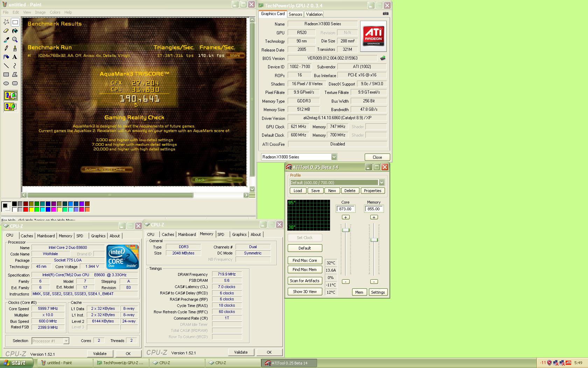The image size is (588, 368).
Task: Click the Core clock slider handle in ATITool
Action: (346, 230)
